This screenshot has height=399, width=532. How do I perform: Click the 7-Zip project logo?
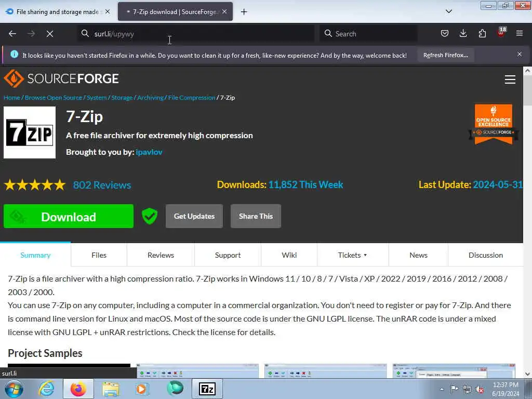pos(30,132)
